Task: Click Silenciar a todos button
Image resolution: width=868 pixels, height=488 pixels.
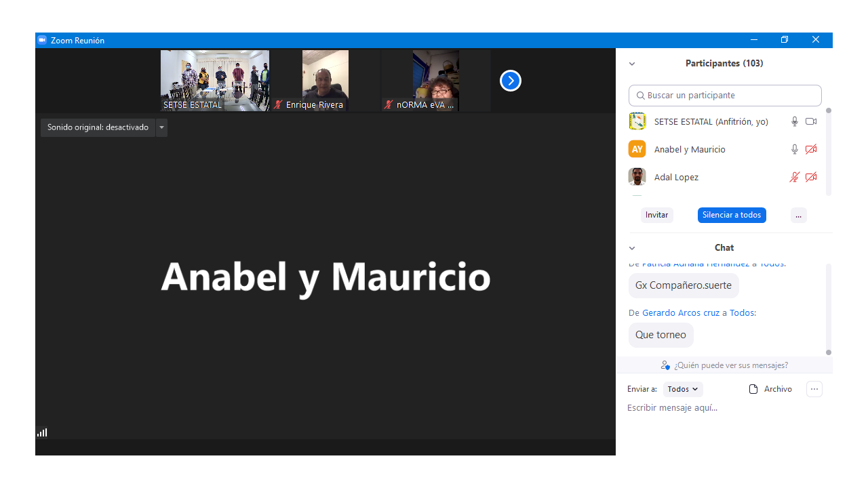Action: click(x=732, y=215)
